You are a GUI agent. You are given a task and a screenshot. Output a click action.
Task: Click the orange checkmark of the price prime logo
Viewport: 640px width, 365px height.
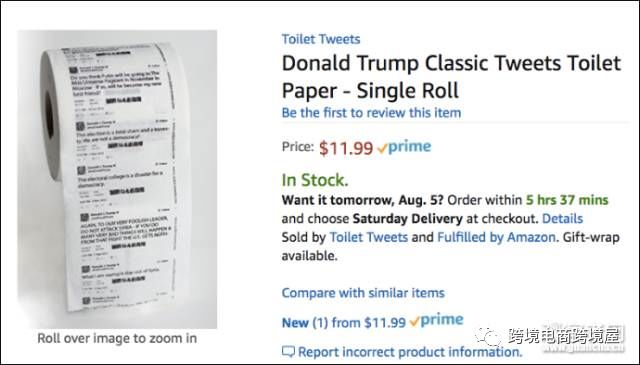point(382,149)
